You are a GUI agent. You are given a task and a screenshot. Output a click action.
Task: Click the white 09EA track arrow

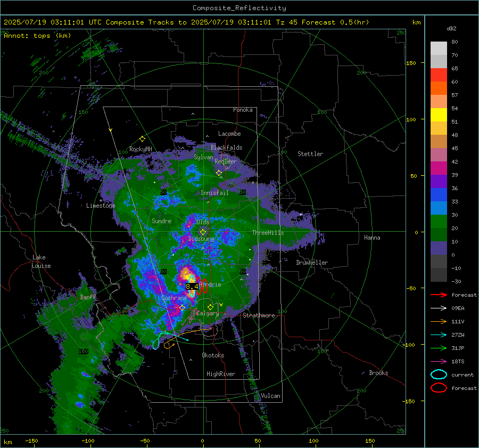(439, 308)
